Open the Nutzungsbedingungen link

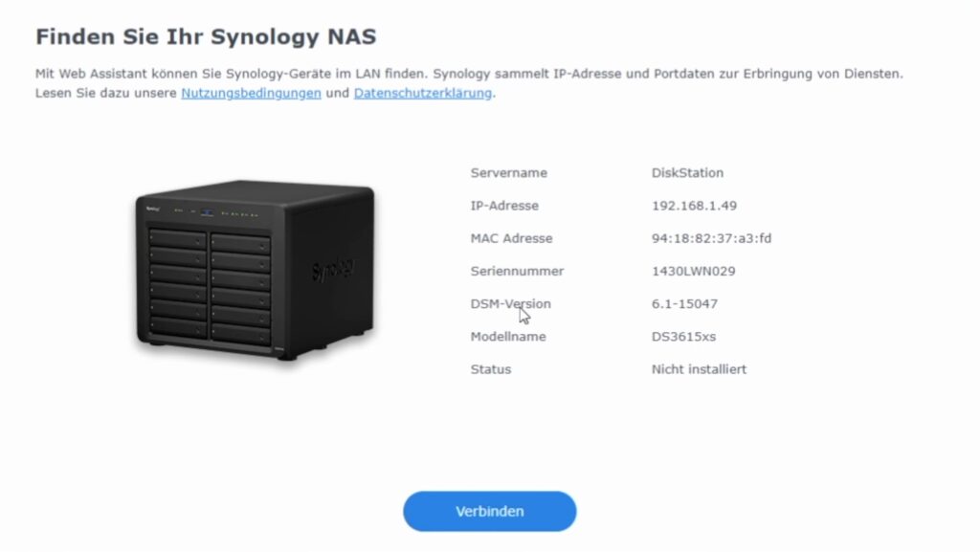(x=252, y=93)
